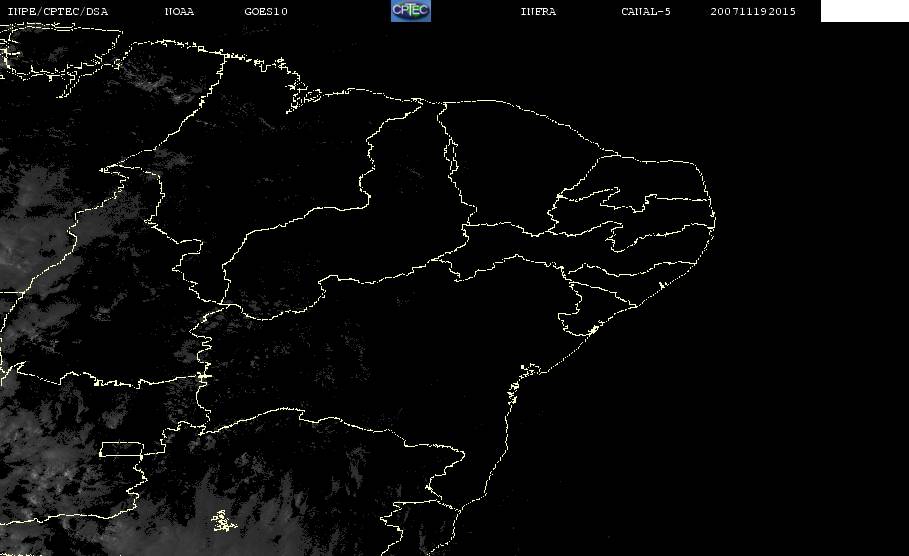Click the GOES10 satellite label

pos(265,11)
